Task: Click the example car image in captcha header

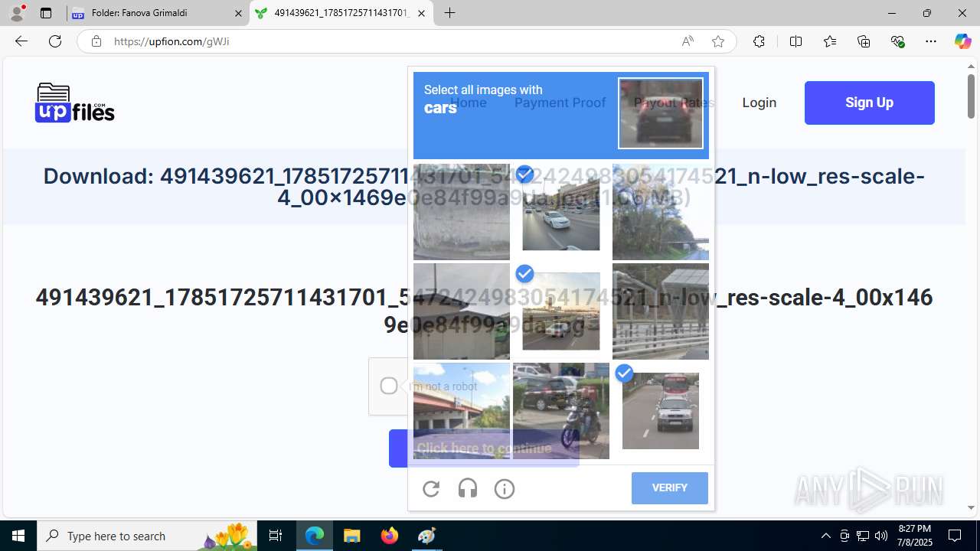Action: [661, 113]
